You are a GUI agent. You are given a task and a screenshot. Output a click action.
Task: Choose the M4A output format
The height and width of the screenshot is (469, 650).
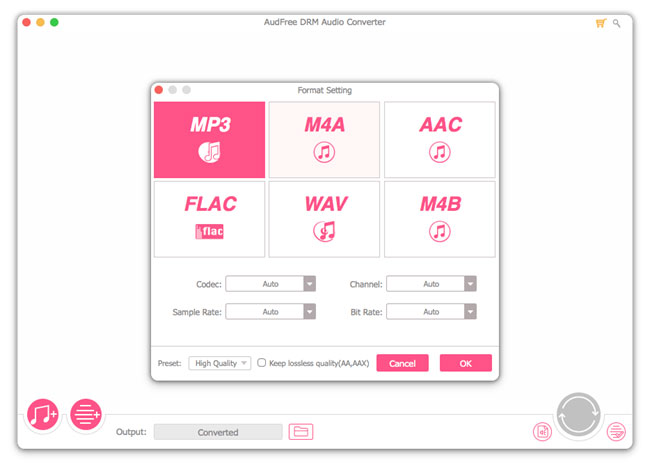(324, 140)
